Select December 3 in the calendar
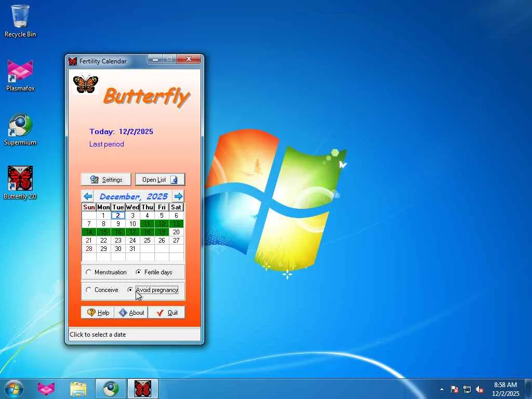 (132, 216)
